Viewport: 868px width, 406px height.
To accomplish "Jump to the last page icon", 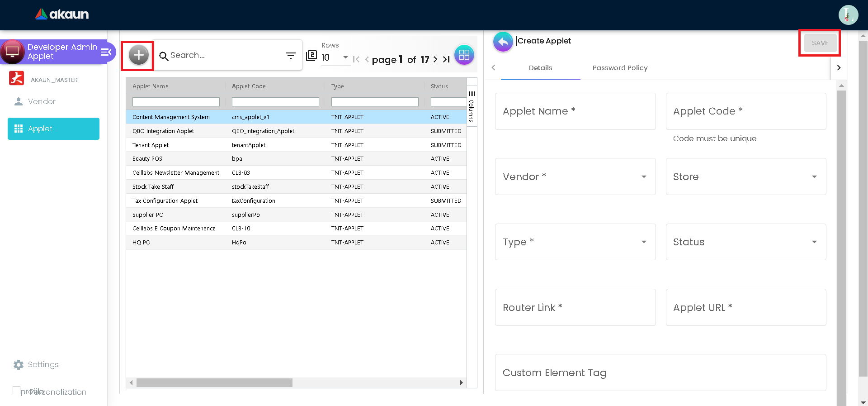I will pyautogui.click(x=446, y=59).
